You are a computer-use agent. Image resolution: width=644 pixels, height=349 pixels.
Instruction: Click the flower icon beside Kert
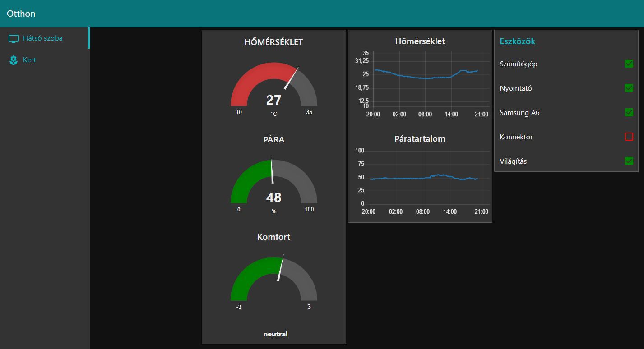[x=14, y=60]
